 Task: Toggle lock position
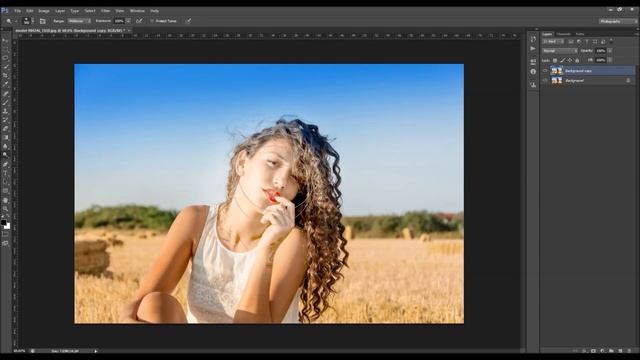tap(570, 60)
